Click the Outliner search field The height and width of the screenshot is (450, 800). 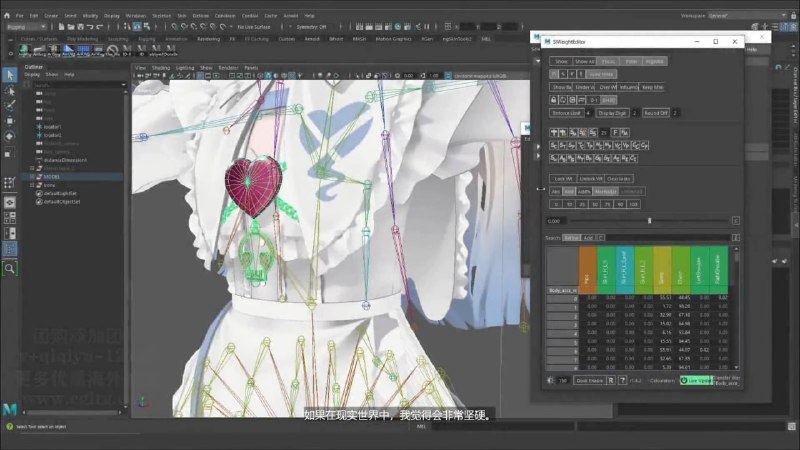(79, 85)
